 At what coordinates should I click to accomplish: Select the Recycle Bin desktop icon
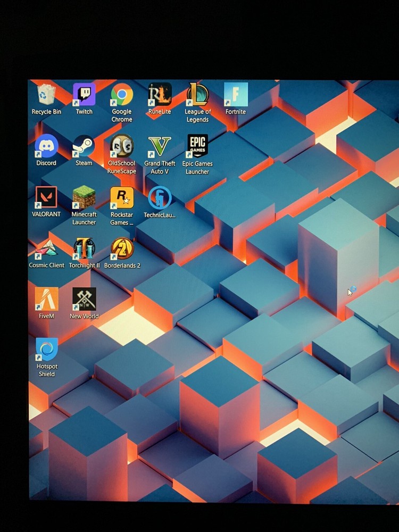pyautogui.click(x=46, y=95)
